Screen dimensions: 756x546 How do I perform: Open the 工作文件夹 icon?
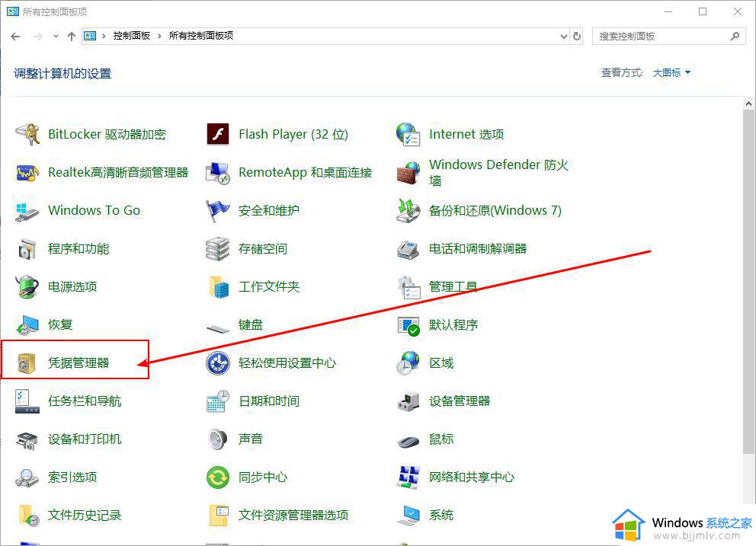(219, 287)
